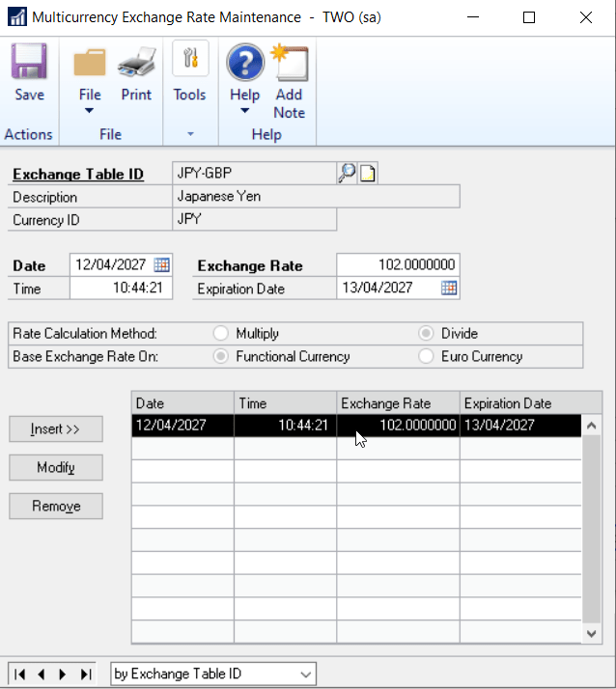Viewport: 616px width, 689px height.
Task: Click the Print printer icon
Action: pos(136,65)
